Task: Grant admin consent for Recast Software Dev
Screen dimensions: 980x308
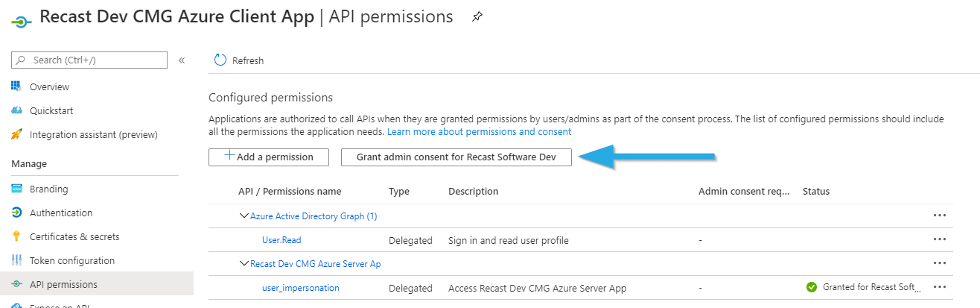Action: point(456,157)
